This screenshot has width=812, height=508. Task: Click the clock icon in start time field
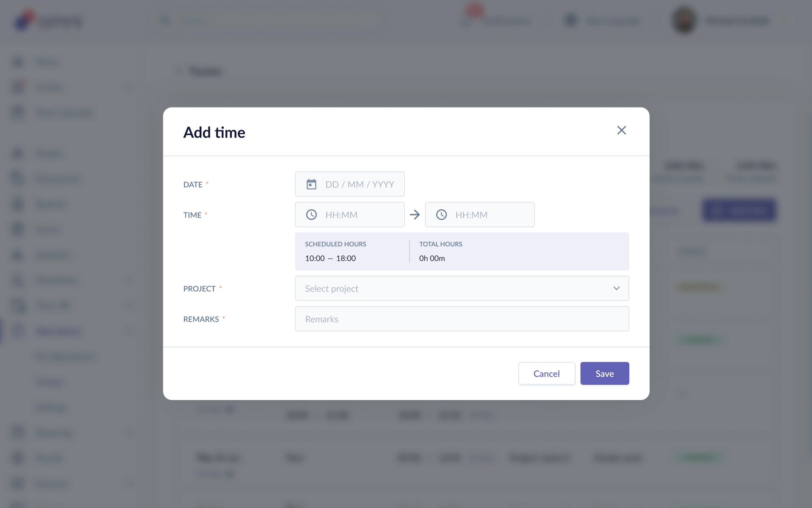[x=311, y=215]
